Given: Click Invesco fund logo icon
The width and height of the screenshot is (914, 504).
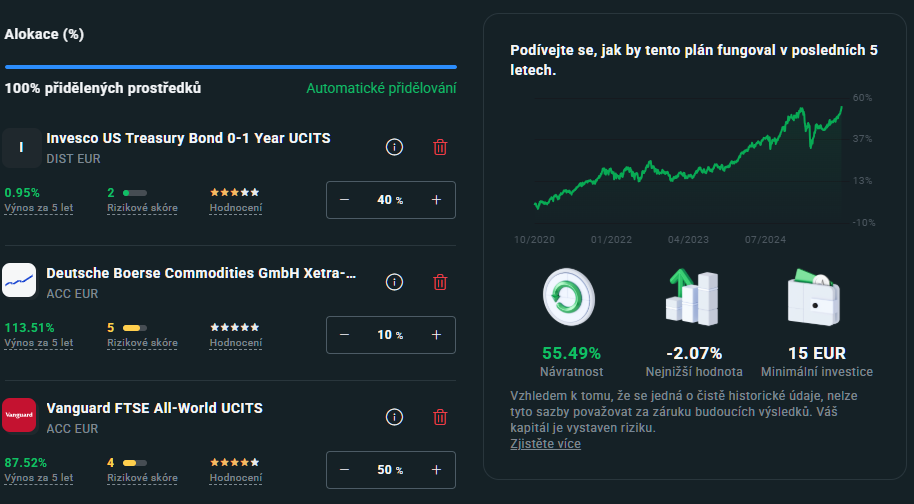Looking at the screenshot, I should point(20,147).
